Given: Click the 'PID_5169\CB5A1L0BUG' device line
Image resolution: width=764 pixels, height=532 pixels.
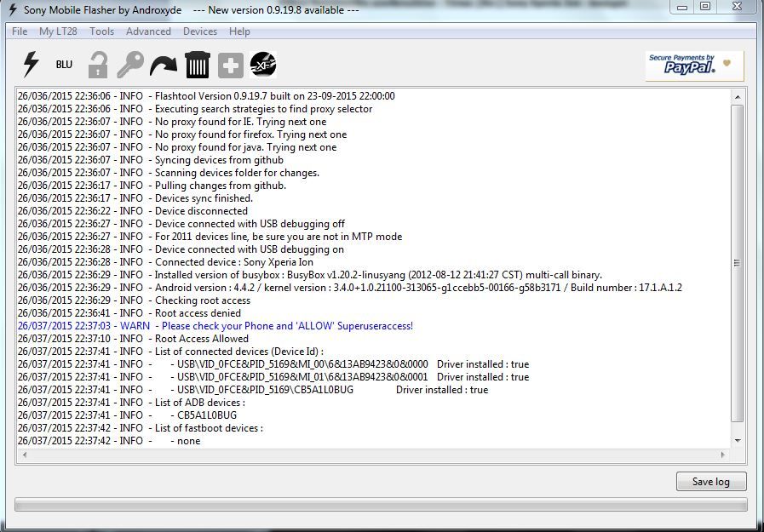Looking at the screenshot, I should [x=253, y=390].
